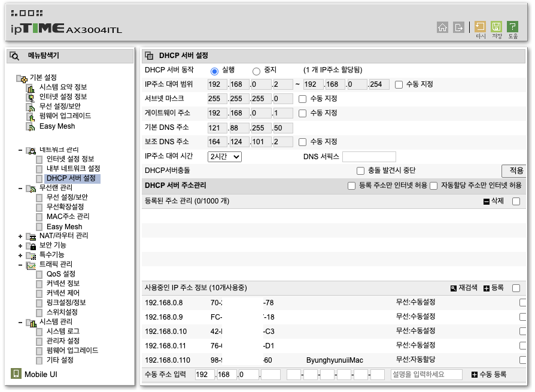Open 무선확장설정 menu item
Viewport: 535px width, 392px height.
(x=65, y=206)
